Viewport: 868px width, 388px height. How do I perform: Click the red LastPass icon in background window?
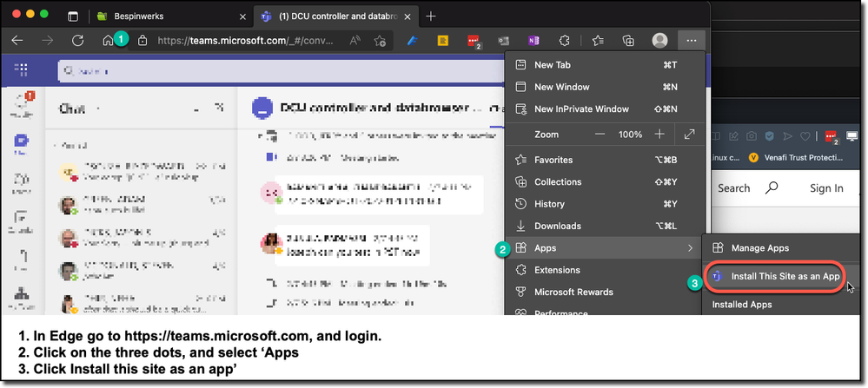click(x=832, y=137)
